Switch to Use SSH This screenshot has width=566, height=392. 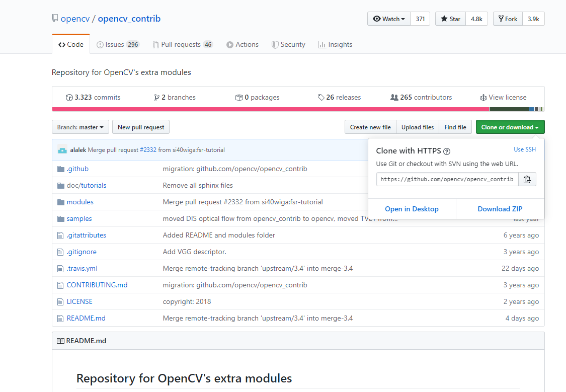(524, 149)
